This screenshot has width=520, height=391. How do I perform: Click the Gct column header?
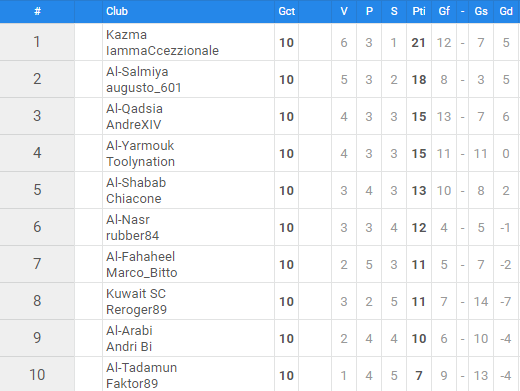click(x=287, y=11)
